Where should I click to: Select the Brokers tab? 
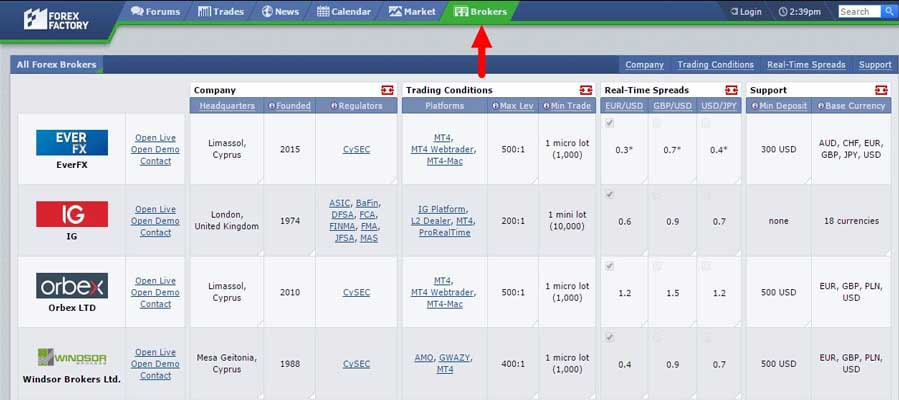(480, 11)
